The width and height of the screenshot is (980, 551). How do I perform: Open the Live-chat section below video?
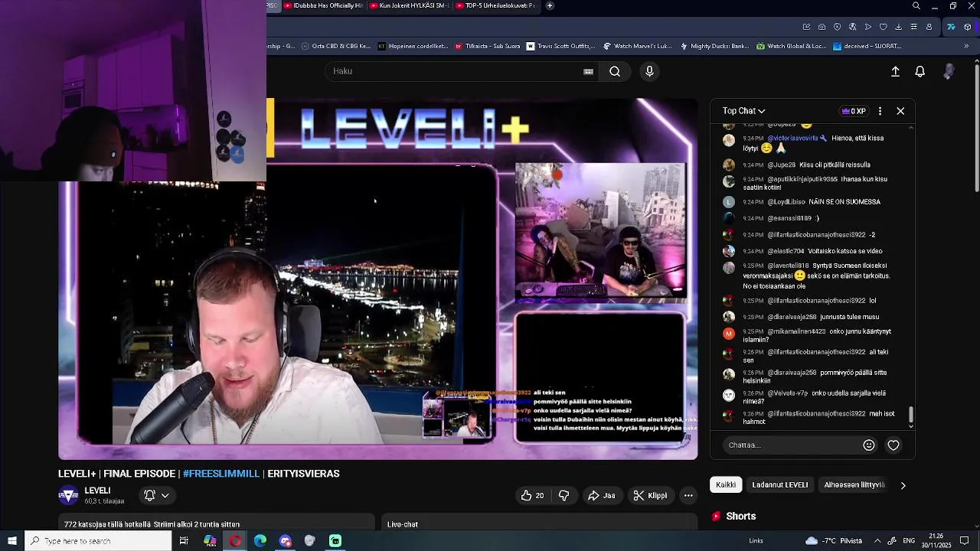539,524
